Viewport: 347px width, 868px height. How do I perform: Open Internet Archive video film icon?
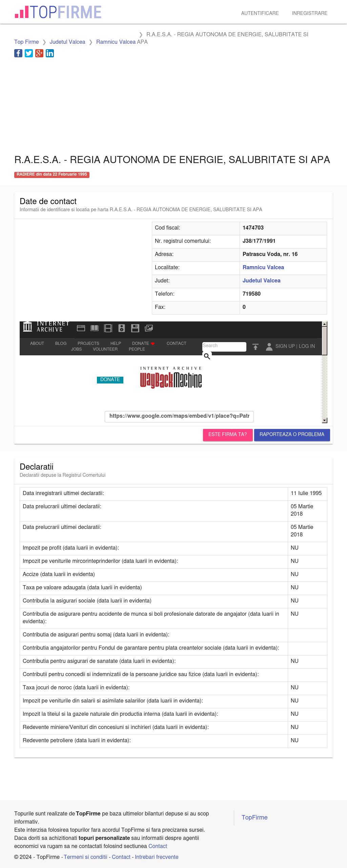click(108, 328)
